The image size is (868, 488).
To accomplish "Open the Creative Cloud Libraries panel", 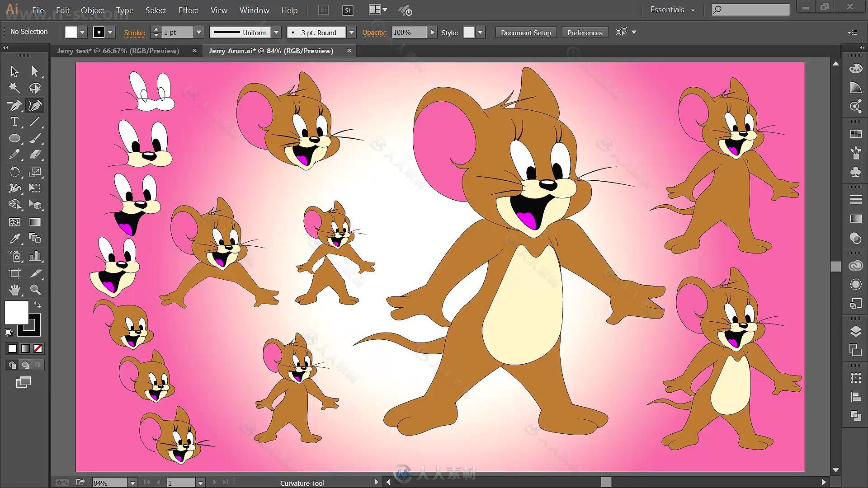I will click(x=855, y=266).
